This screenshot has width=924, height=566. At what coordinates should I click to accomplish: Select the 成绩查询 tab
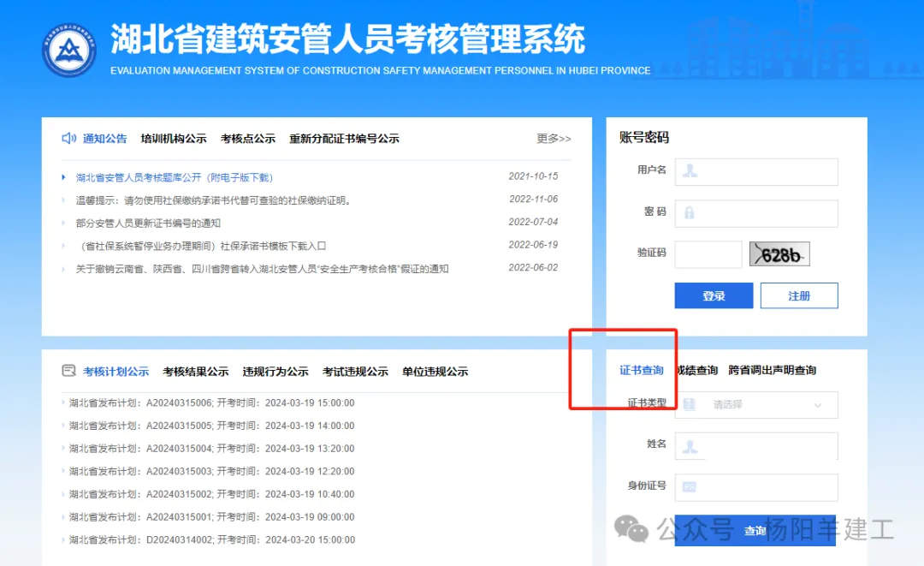[697, 370]
